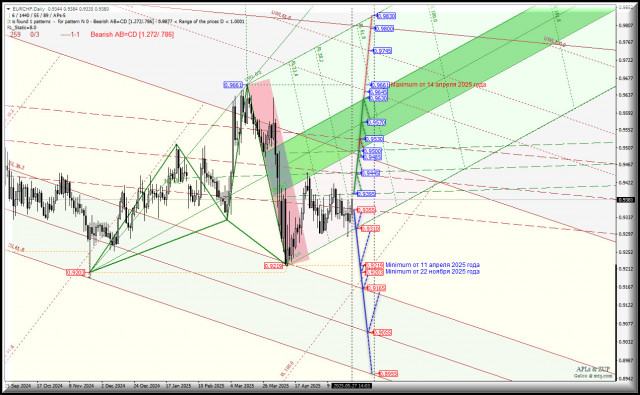Click the current price marker 0.9380 on price axis

pos(626,200)
